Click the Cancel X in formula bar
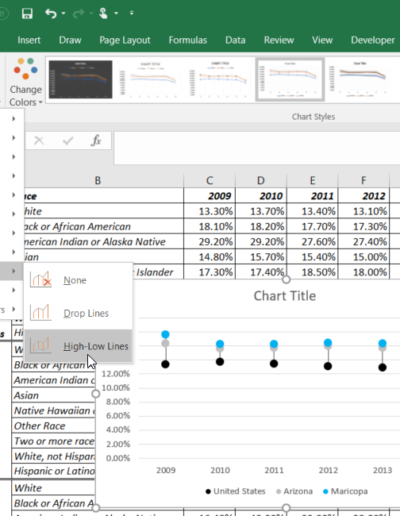Viewport: 400px width, 516px height. tap(39, 141)
